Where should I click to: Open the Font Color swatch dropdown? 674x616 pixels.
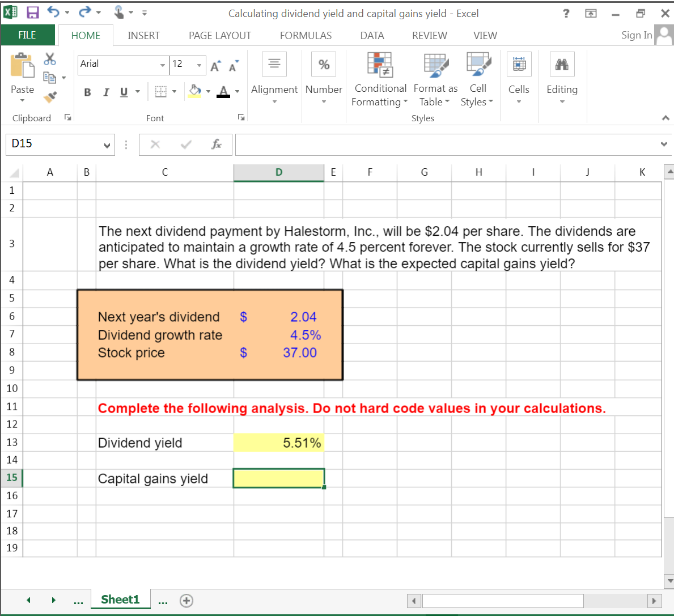click(237, 92)
